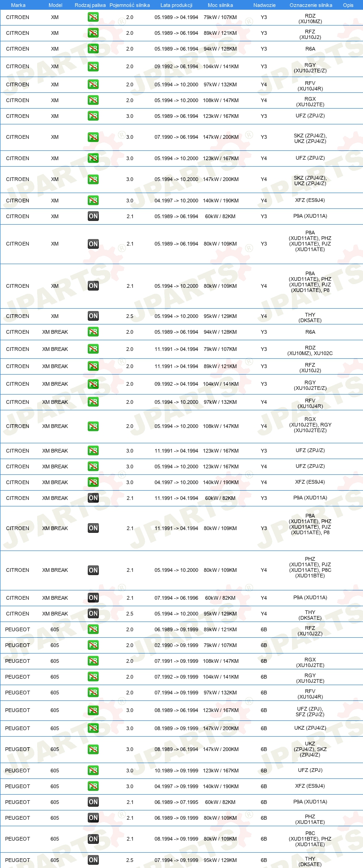The height and width of the screenshot is (868, 363).
Task: Select '06.1989 -> 07.1995' production years
Action: coord(176,802)
